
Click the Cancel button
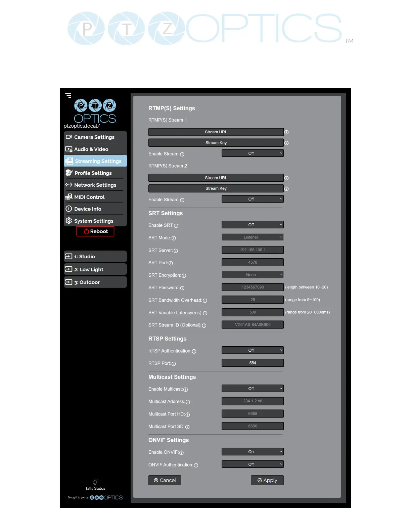(165, 481)
